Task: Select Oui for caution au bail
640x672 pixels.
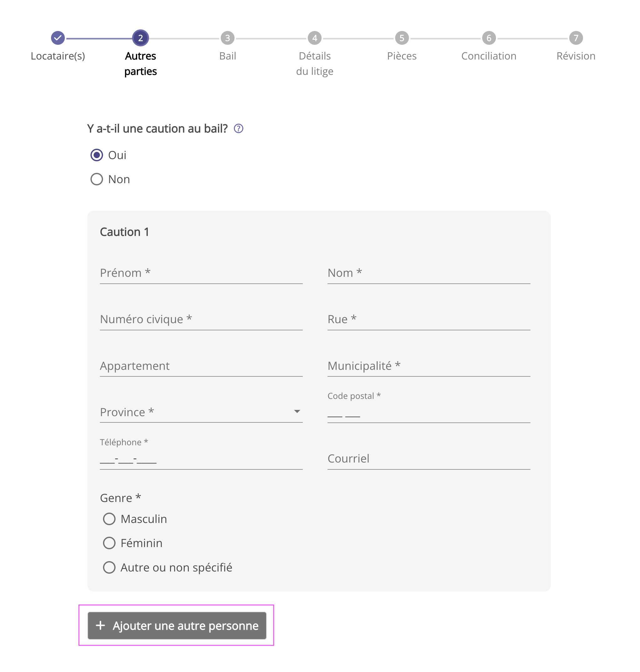Action: pyautogui.click(x=96, y=155)
